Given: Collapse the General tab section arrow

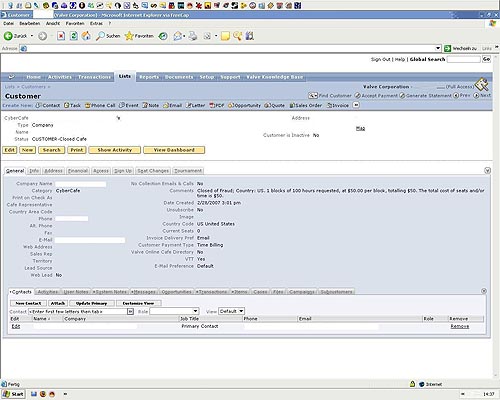Looking at the screenshot, I should tap(487, 171).
